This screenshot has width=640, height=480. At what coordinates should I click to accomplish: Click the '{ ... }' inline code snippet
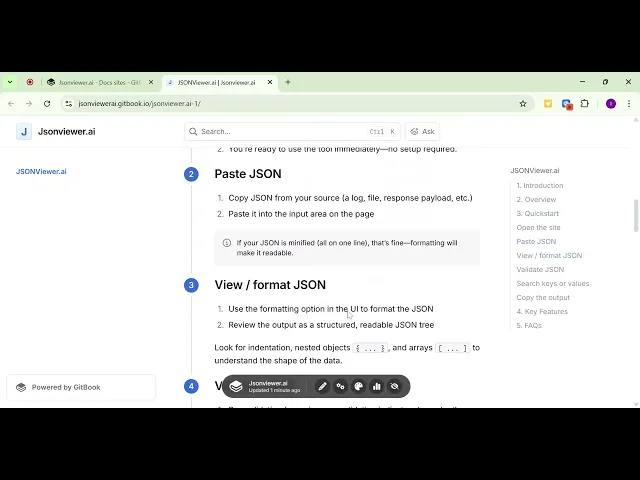[x=370, y=348]
